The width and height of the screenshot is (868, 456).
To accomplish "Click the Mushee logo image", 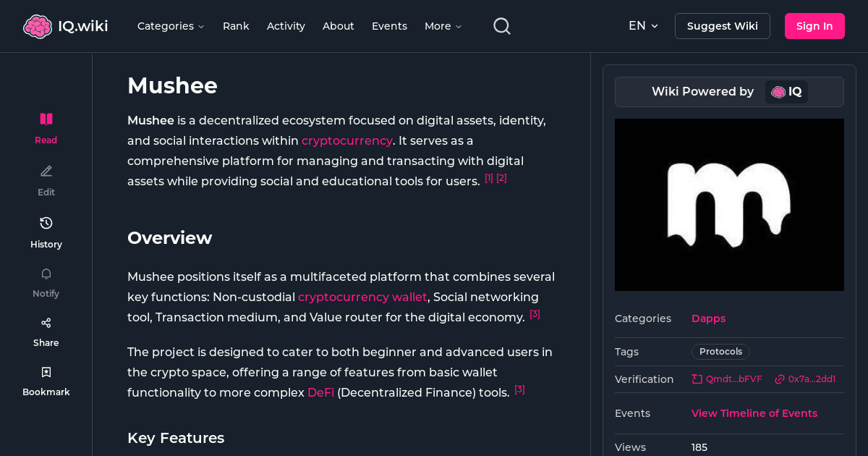I will [729, 204].
